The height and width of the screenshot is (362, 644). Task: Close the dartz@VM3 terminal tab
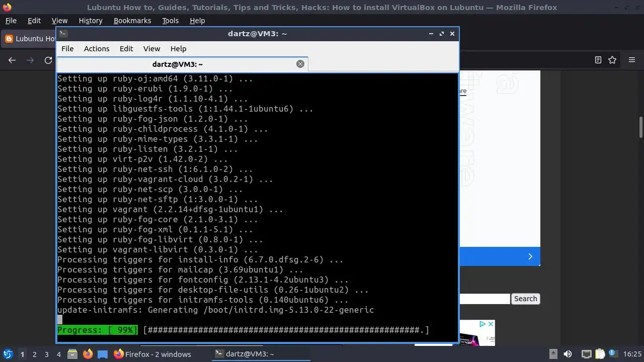tap(300, 64)
